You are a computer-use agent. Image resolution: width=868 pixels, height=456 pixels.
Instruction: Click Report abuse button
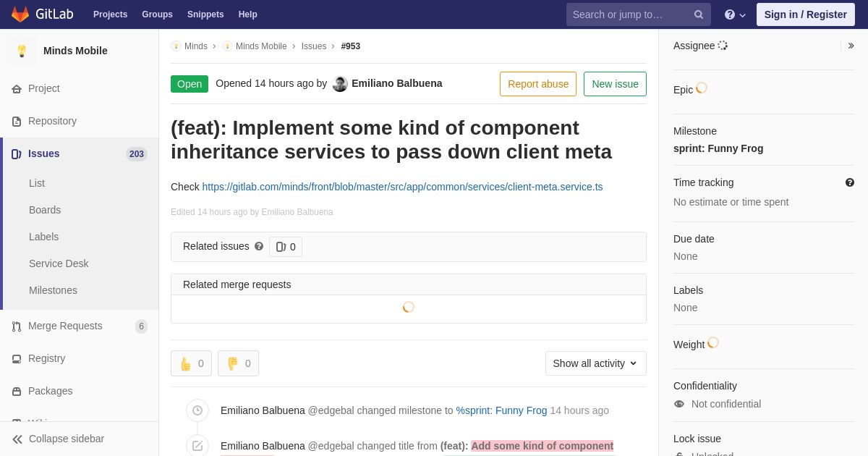(x=538, y=84)
